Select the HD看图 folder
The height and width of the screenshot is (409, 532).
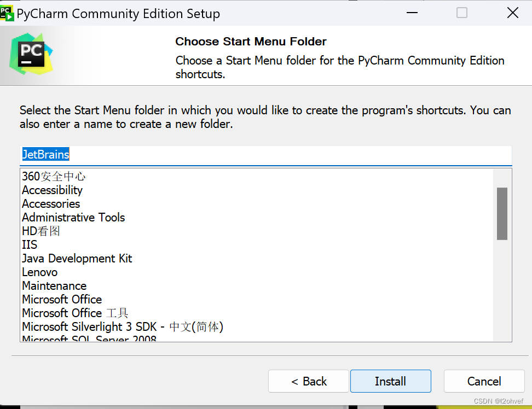(41, 231)
